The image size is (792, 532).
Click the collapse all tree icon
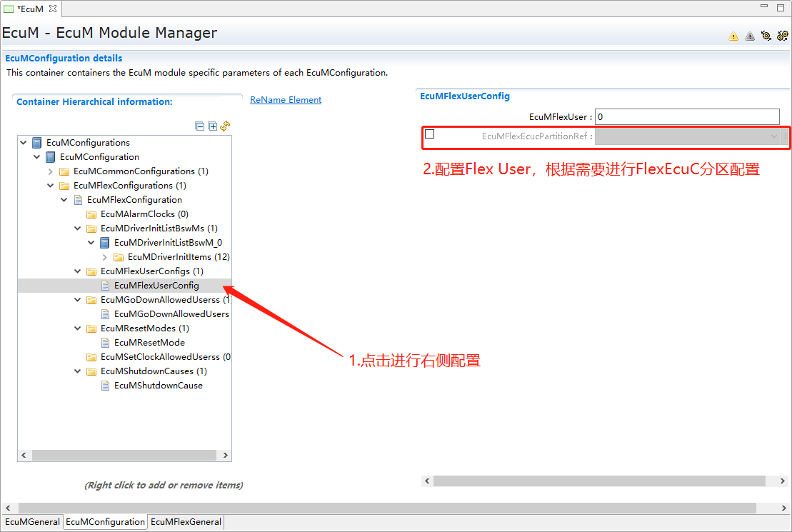click(x=200, y=126)
